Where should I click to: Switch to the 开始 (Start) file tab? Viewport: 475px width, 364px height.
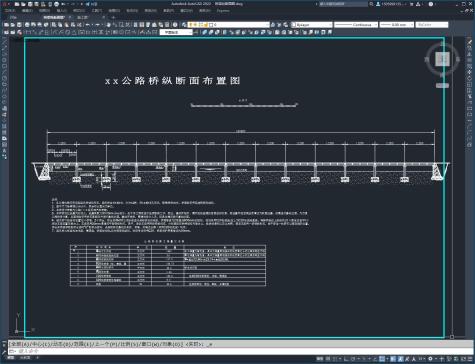point(13,17)
